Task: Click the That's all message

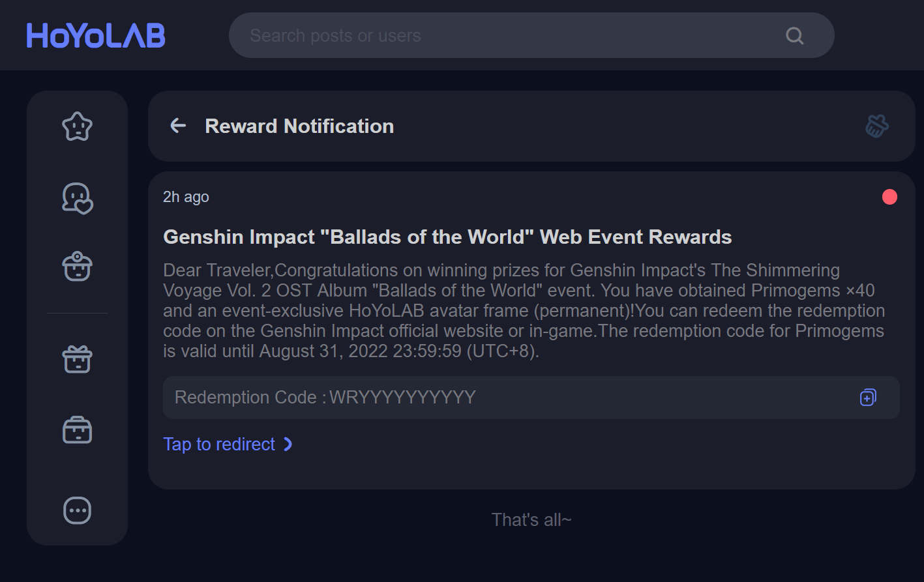Action: pos(531,519)
